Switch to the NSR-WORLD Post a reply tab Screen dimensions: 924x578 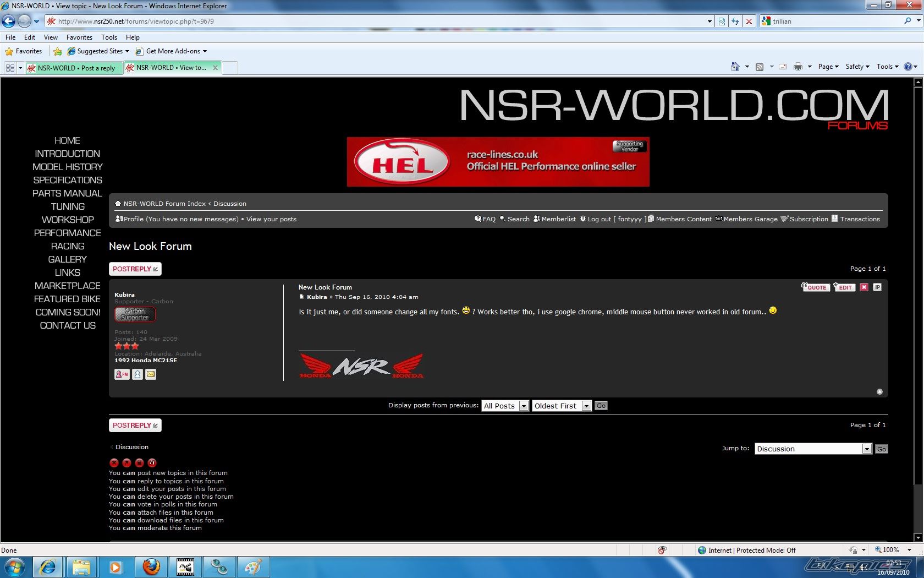click(x=74, y=68)
